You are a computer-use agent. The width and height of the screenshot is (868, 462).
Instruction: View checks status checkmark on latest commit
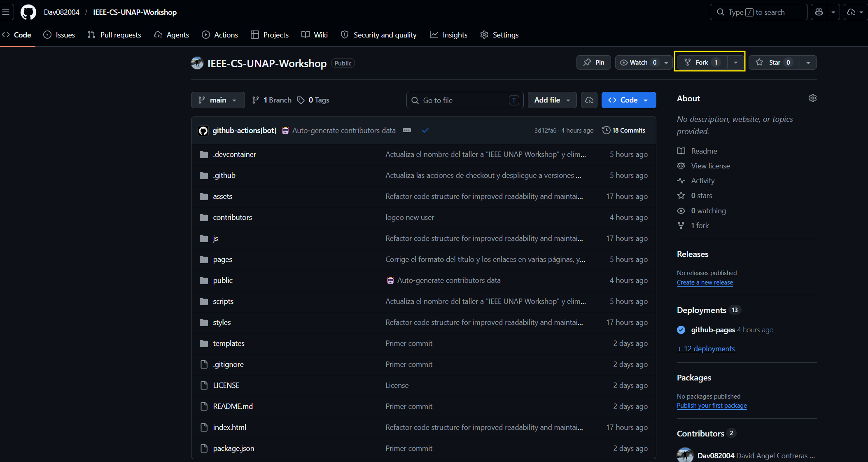coord(425,130)
